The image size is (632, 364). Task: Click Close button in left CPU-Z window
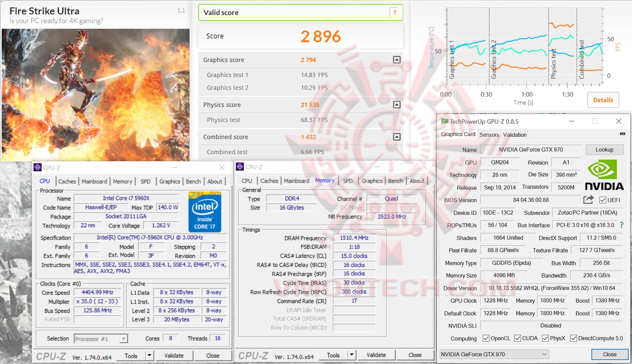(x=213, y=356)
